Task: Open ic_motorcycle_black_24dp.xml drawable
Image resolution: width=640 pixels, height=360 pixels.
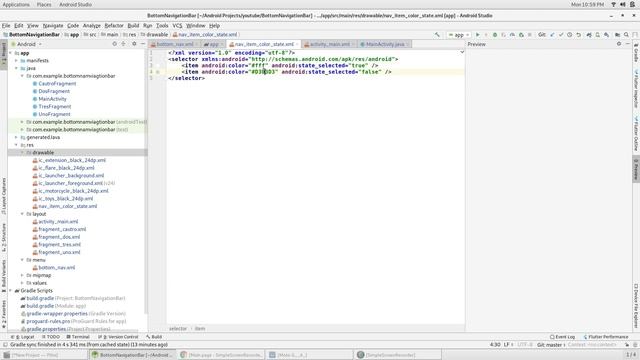Action: 73,191
